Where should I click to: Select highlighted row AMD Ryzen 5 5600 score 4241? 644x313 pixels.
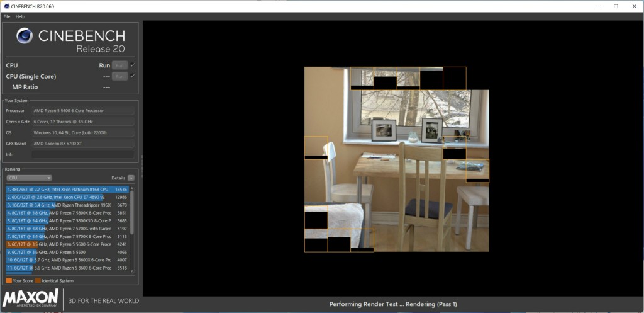click(x=67, y=244)
